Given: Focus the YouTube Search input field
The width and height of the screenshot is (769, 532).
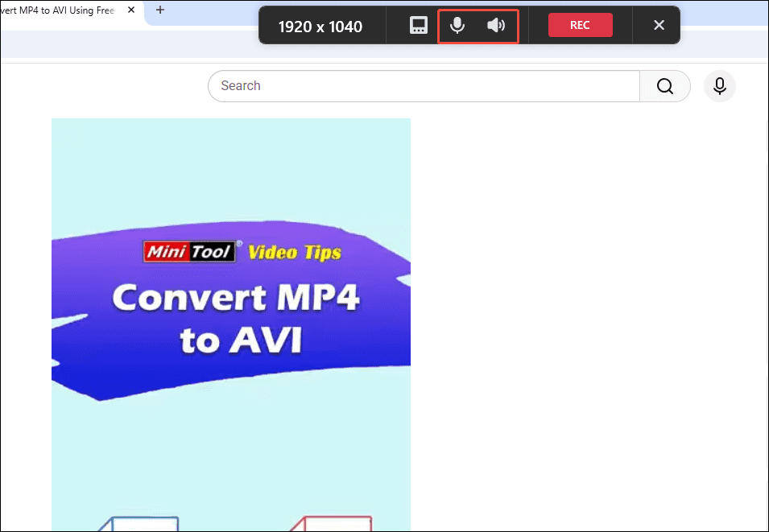Looking at the screenshot, I should 424,86.
